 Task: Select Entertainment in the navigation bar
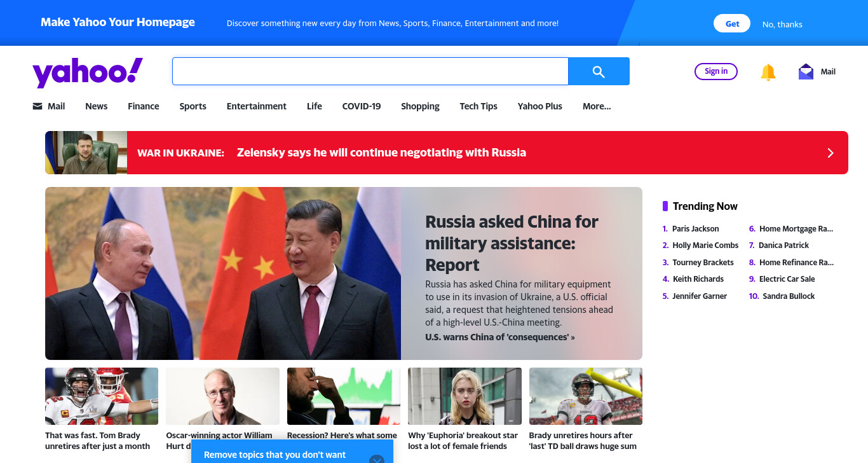[257, 106]
